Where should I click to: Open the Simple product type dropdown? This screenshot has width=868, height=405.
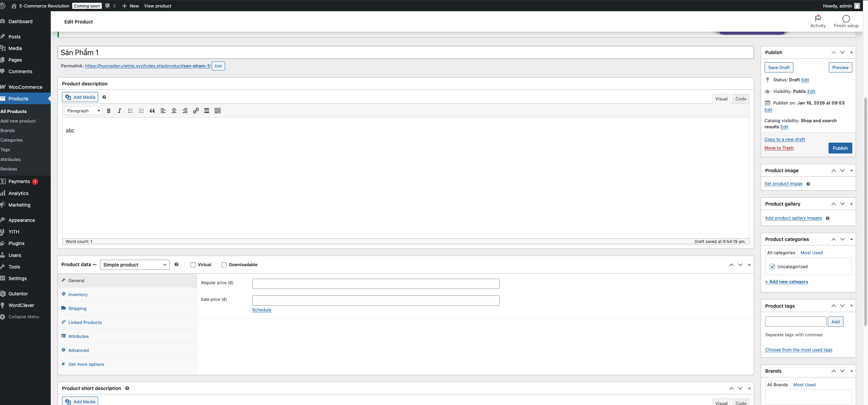[x=135, y=265]
